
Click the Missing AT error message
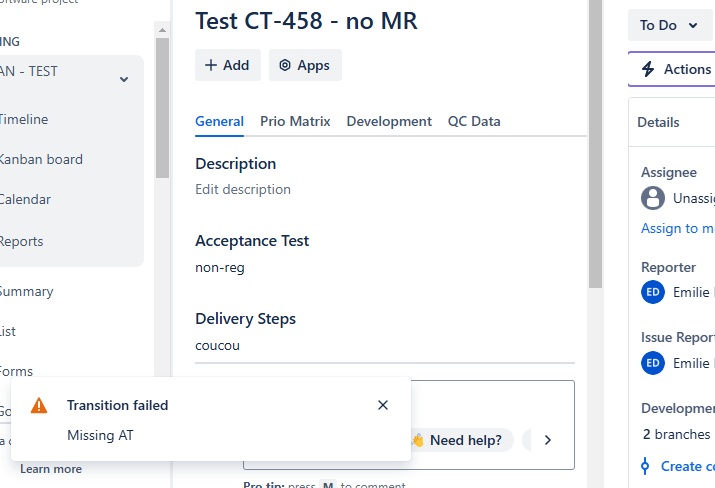[100, 435]
